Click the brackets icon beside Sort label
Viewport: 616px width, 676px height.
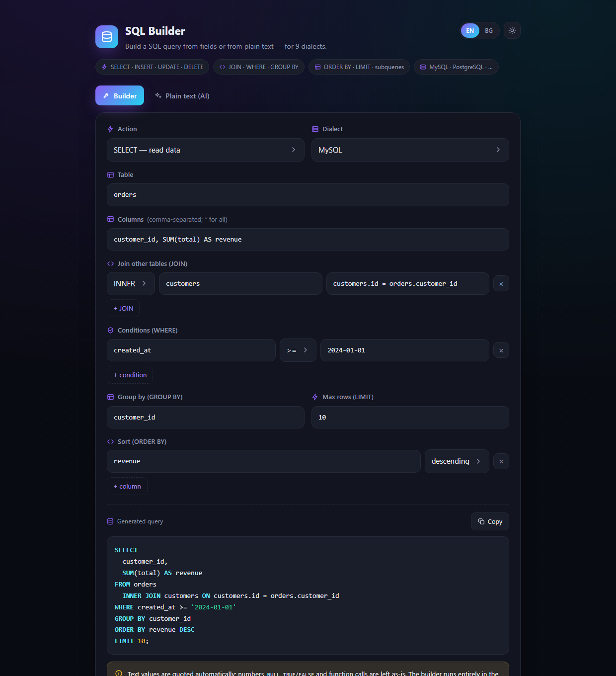click(x=110, y=441)
